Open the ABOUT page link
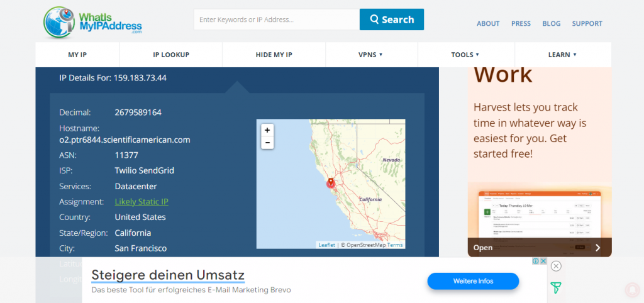 pos(488,23)
